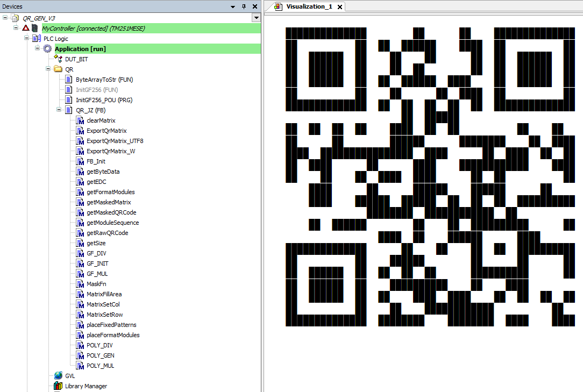Open the device tree view dropdown arrow
Image resolution: width=583 pixels, height=392 pixels.
click(x=256, y=18)
